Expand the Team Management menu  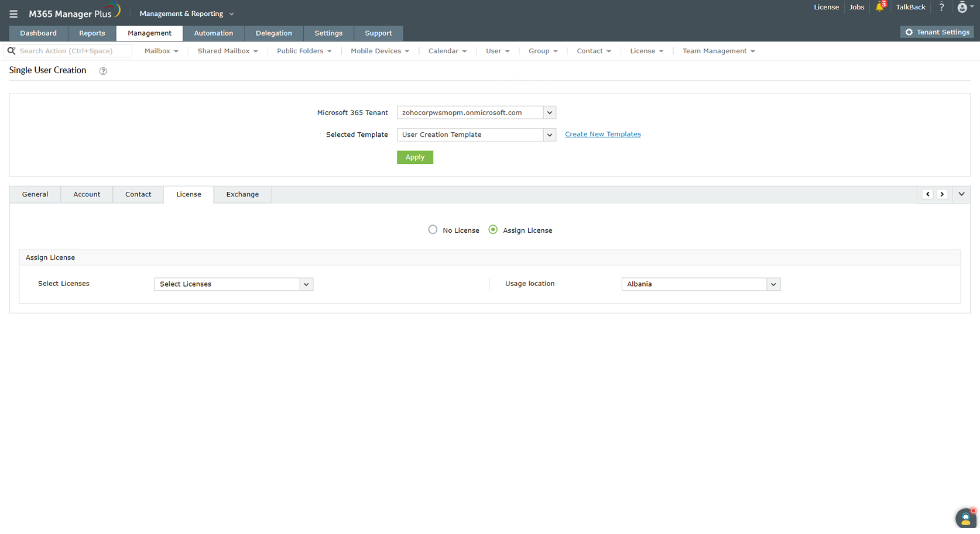click(719, 51)
